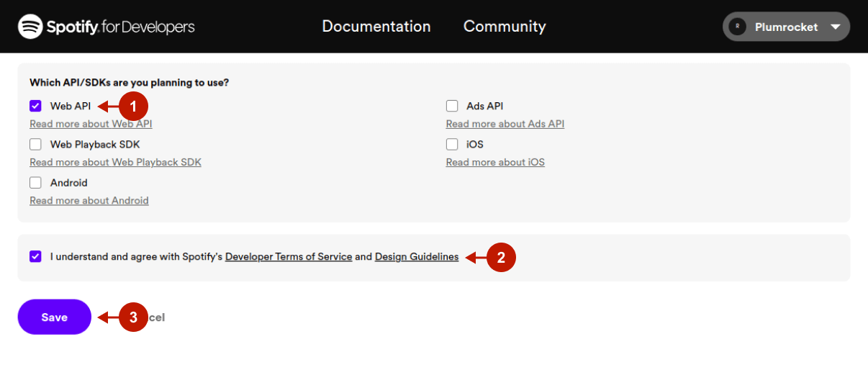Screen dimensions: 868x370
Task: Expand the Plumrocket account dropdown arrow
Action: pos(835,27)
